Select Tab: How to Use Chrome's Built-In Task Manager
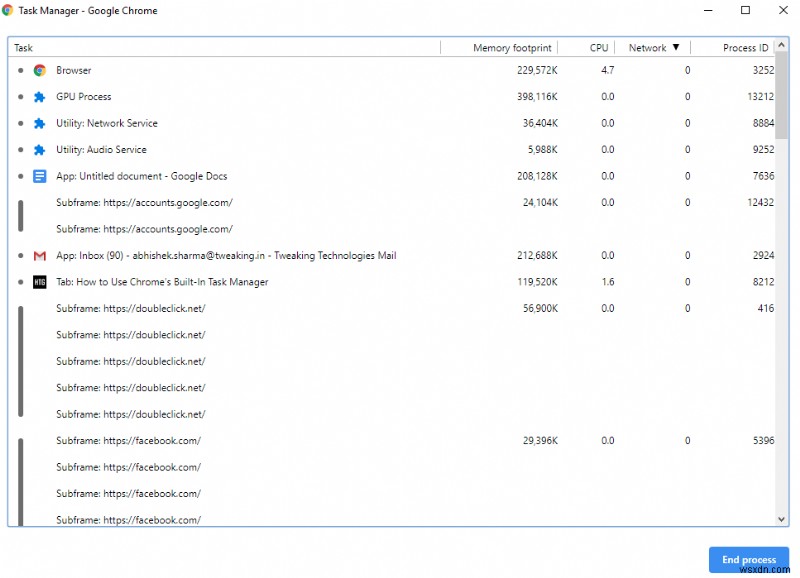The image size is (800, 578). coord(391,282)
